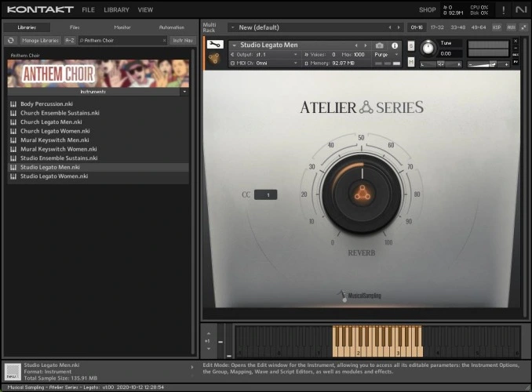Click the Tune knob
532x392 pixels.
point(428,48)
